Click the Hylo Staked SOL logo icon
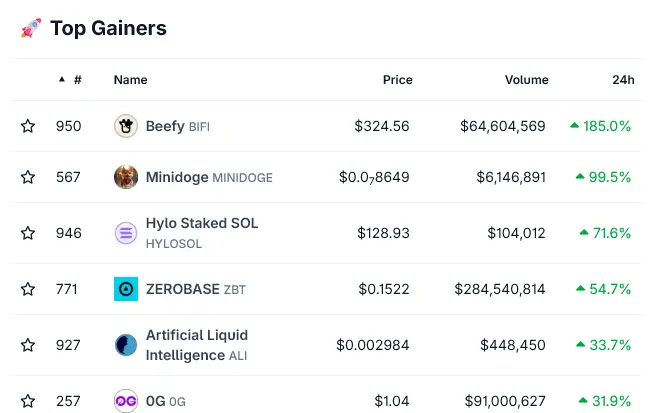The image size is (666, 413). pos(125,233)
